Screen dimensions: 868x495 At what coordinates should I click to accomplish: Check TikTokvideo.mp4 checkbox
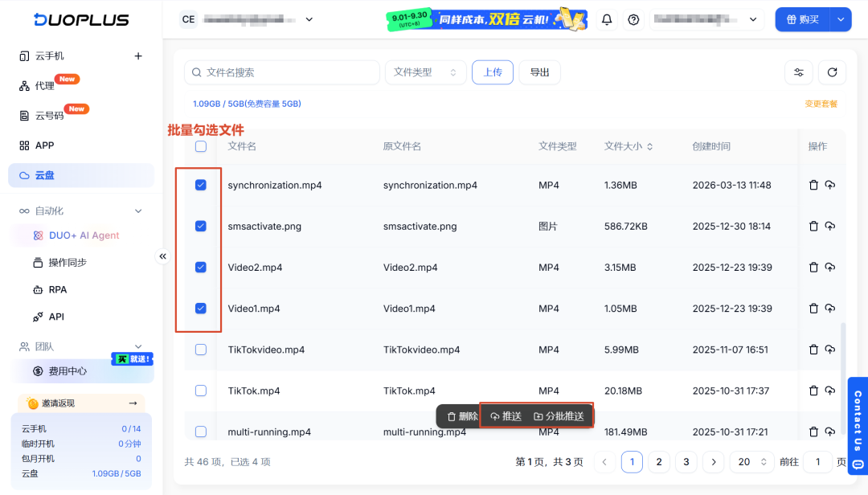[x=201, y=350]
